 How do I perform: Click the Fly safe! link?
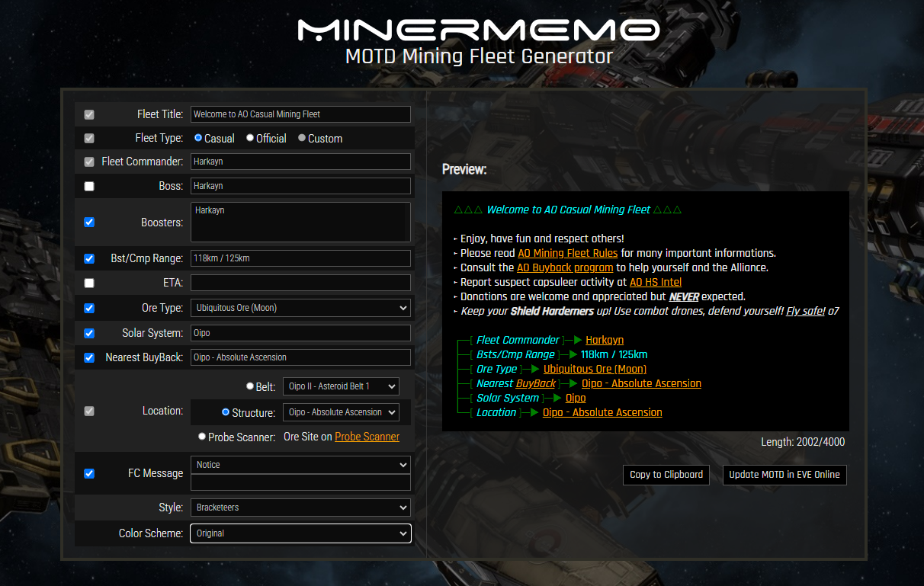click(806, 311)
